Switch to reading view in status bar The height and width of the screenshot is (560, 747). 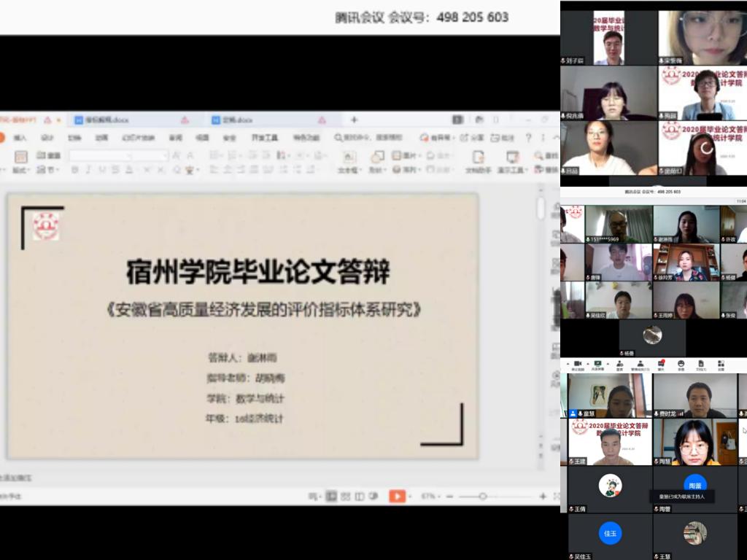[x=359, y=497]
